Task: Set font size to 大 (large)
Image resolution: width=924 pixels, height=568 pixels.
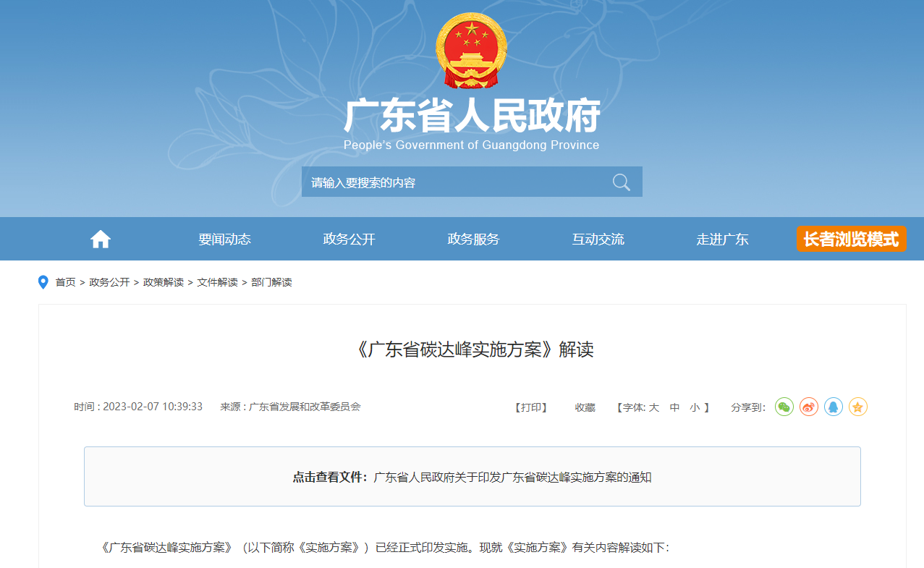Action: tap(653, 407)
